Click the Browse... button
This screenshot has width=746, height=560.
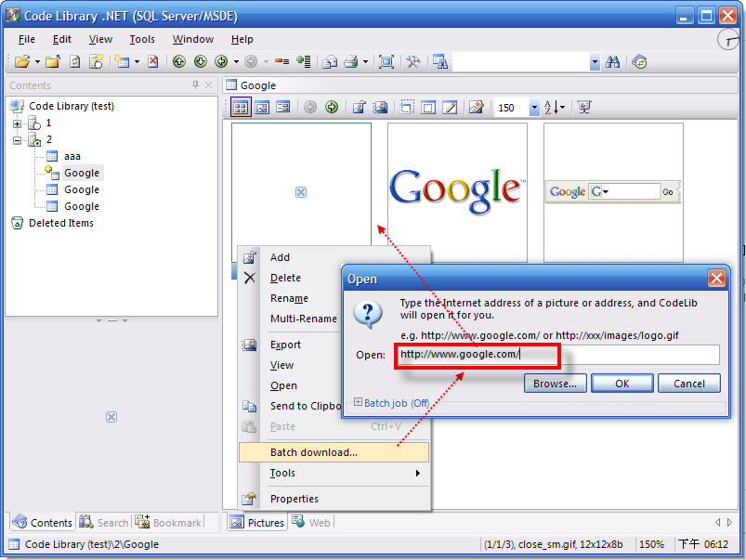556,384
